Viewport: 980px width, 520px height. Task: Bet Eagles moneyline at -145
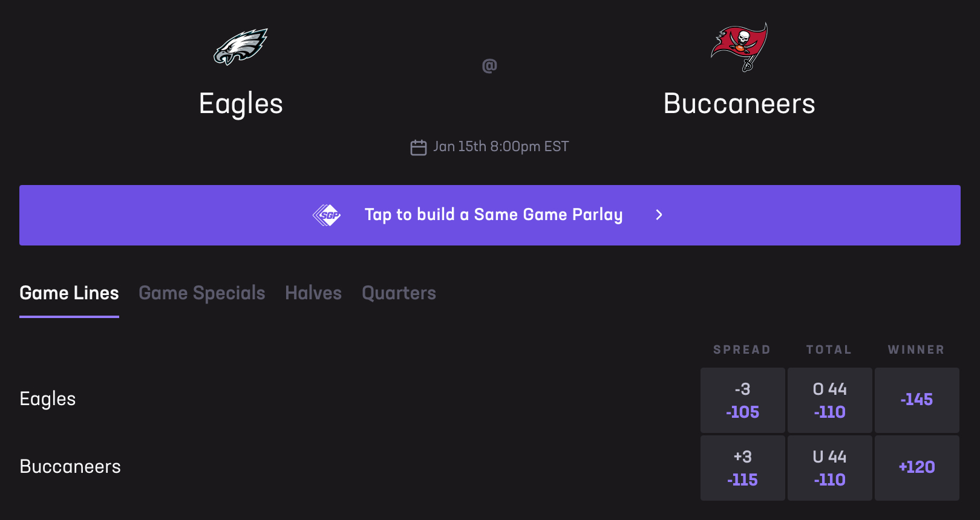click(x=916, y=400)
